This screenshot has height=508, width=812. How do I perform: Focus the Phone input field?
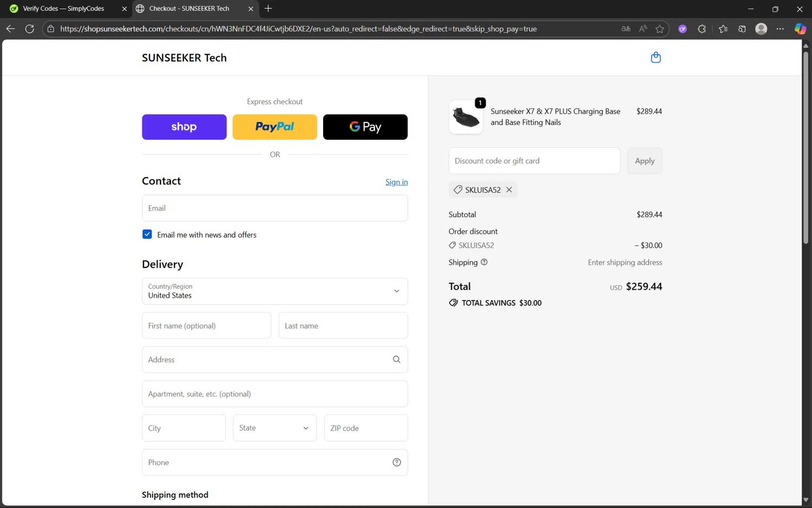pos(275,463)
